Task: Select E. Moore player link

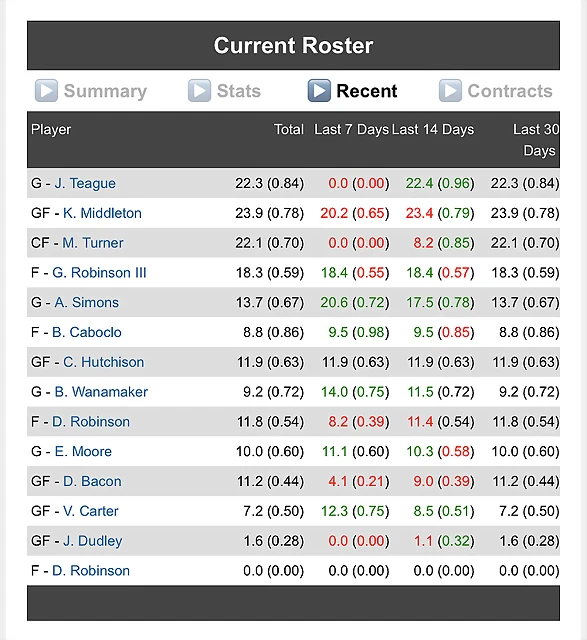Action: [83, 451]
